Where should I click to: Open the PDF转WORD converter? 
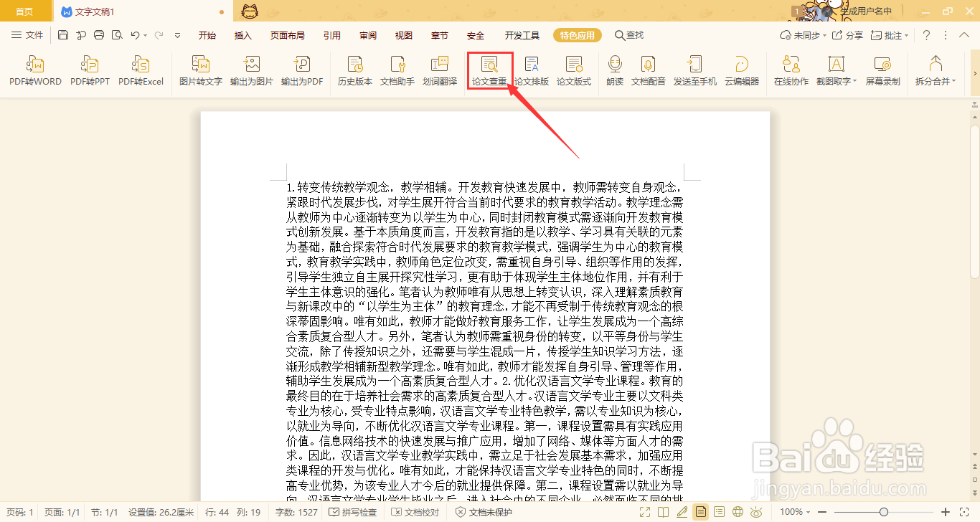point(34,71)
